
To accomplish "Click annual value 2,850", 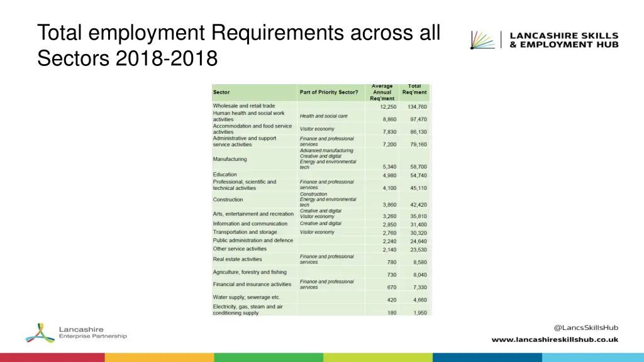I will 390,225.
